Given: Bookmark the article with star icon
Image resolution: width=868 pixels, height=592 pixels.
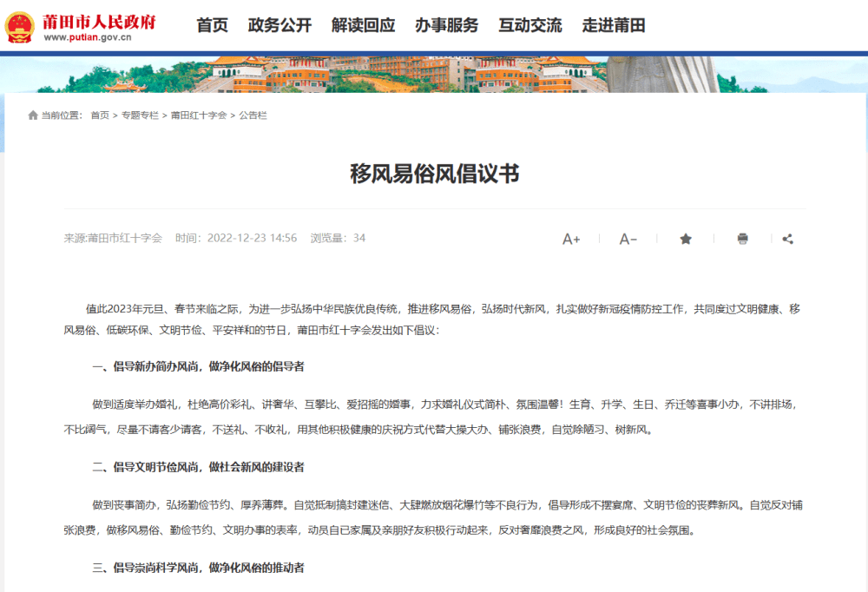Looking at the screenshot, I should click(686, 239).
